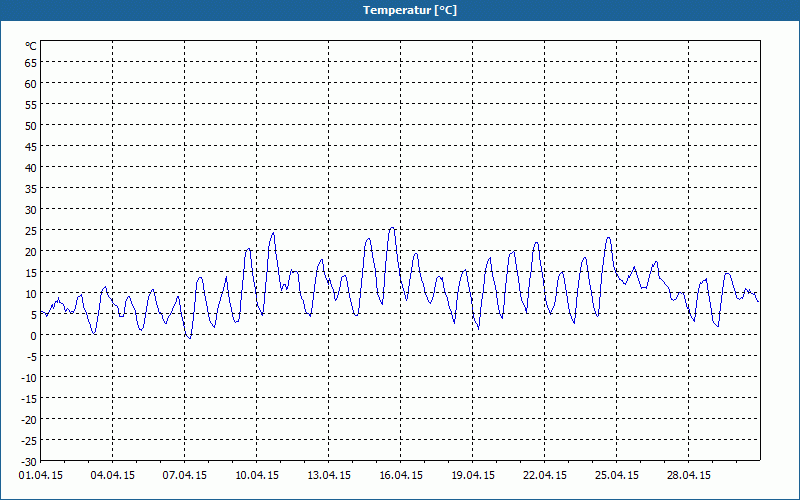Click the highest temperature peak near 16.04.15
Screen dimensions: 800x500
pos(392,228)
